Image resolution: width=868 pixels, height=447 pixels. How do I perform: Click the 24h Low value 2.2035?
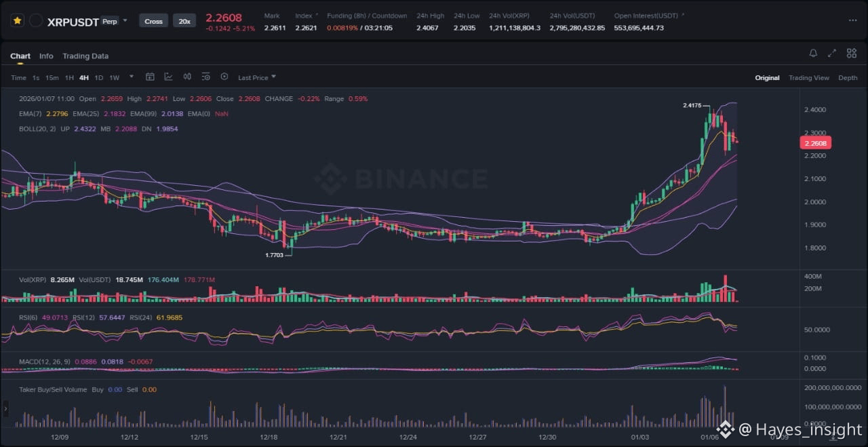(x=465, y=28)
